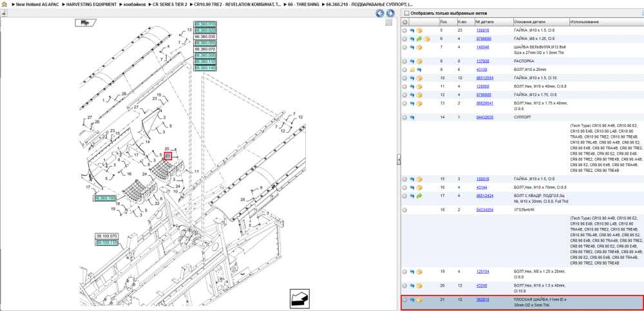Open diagram reference label 66.360.010
Screen dimensions: 644x311
coord(205,24)
